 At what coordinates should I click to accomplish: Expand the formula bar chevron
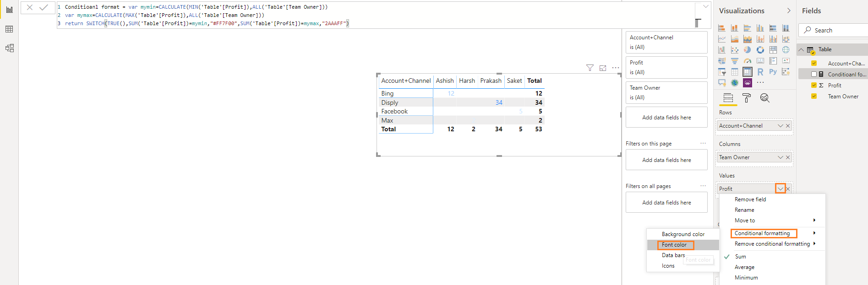point(706,6)
